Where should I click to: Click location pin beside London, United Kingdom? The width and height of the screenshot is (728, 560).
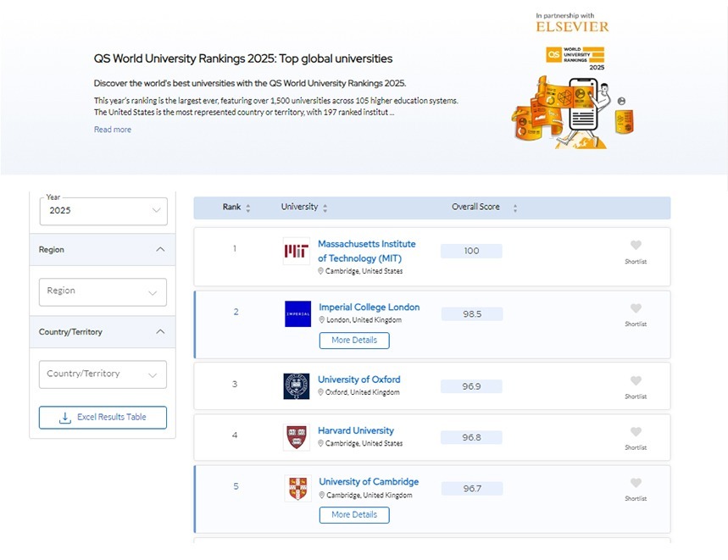(x=321, y=319)
